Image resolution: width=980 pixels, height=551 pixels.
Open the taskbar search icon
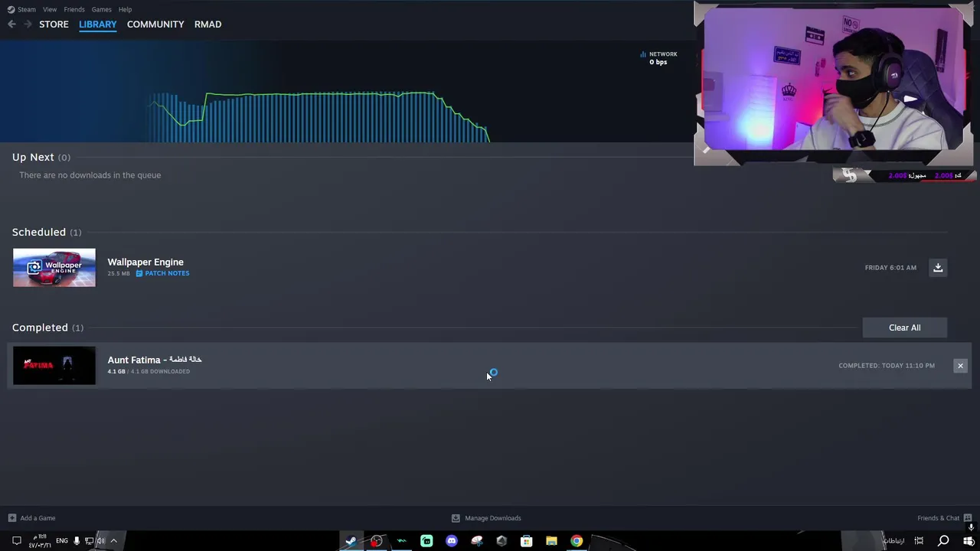point(943,541)
